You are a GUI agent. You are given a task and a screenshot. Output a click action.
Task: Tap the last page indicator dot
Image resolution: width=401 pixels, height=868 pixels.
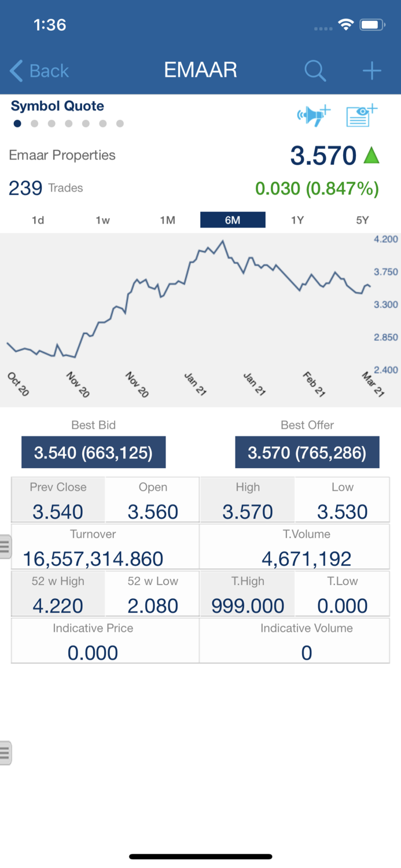(x=120, y=123)
